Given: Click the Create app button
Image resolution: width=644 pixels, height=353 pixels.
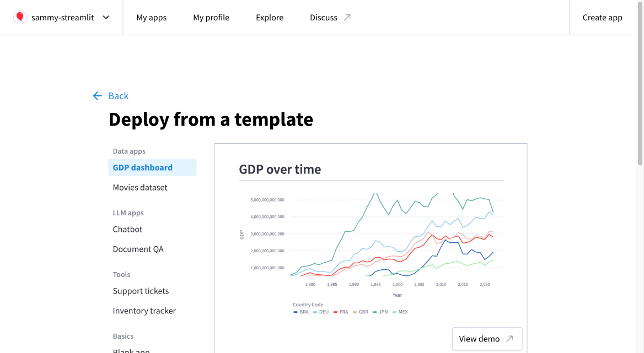Looking at the screenshot, I should (x=602, y=17).
